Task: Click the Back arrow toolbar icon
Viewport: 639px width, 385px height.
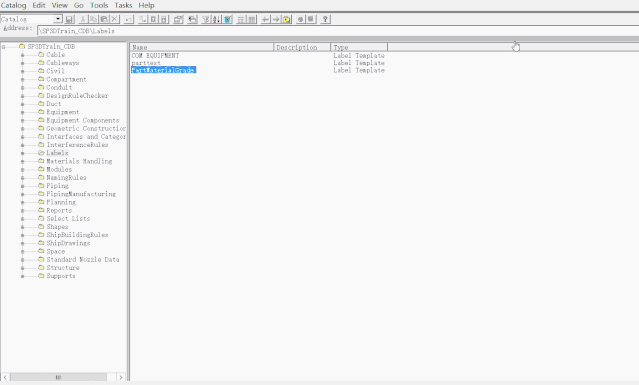Action: click(x=265, y=19)
